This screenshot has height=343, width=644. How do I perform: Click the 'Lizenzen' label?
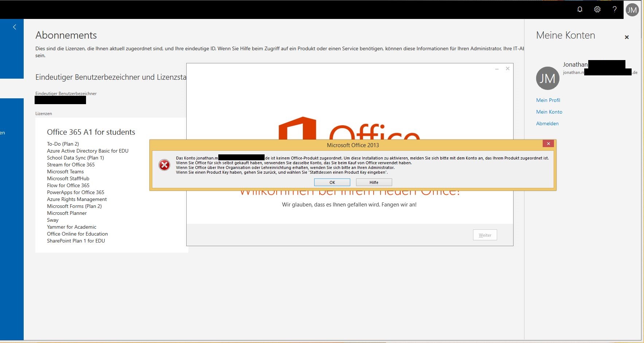pyautogui.click(x=43, y=114)
